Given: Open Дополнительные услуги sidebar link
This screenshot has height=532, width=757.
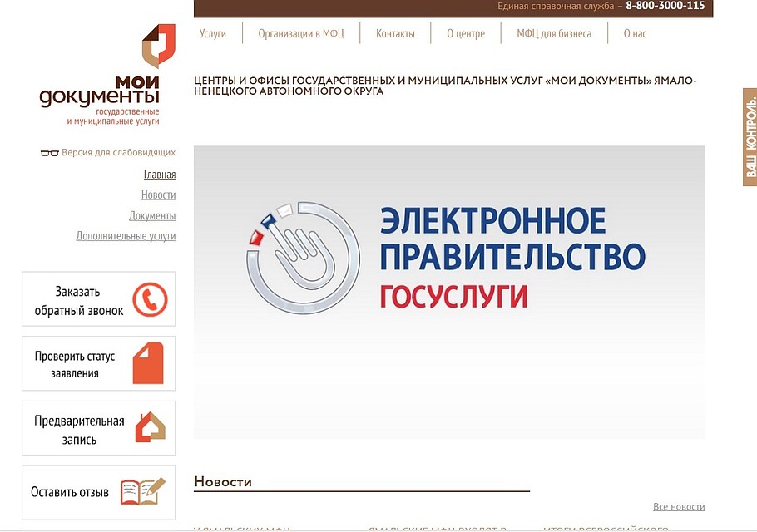Looking at the screenshot, I should 126,236.
